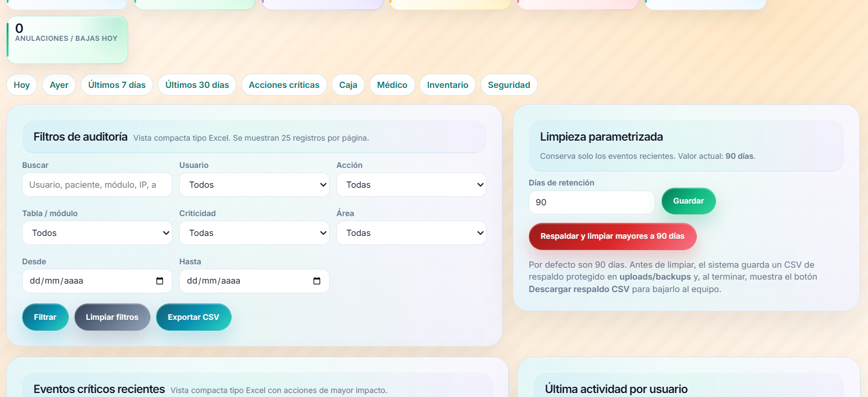The image size is (868, 397).
Task: Apply the Últimos 30 días filter
Action: coord(197,85)
